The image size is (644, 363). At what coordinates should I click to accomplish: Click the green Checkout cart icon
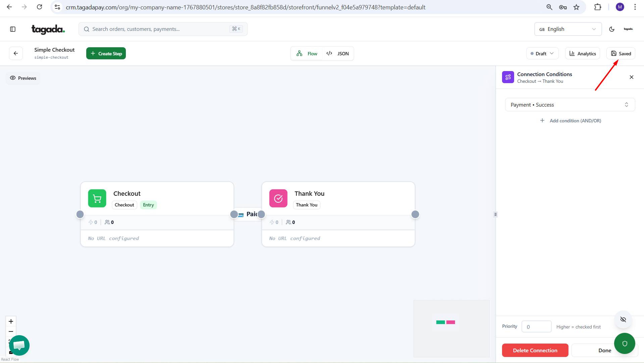click(x=97, y=198)
